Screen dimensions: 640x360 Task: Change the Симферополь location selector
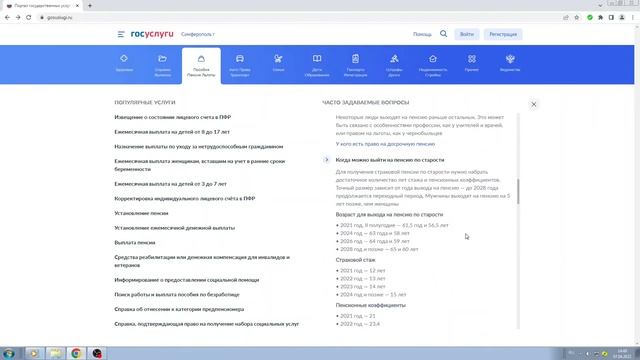[x=198, y=34]
